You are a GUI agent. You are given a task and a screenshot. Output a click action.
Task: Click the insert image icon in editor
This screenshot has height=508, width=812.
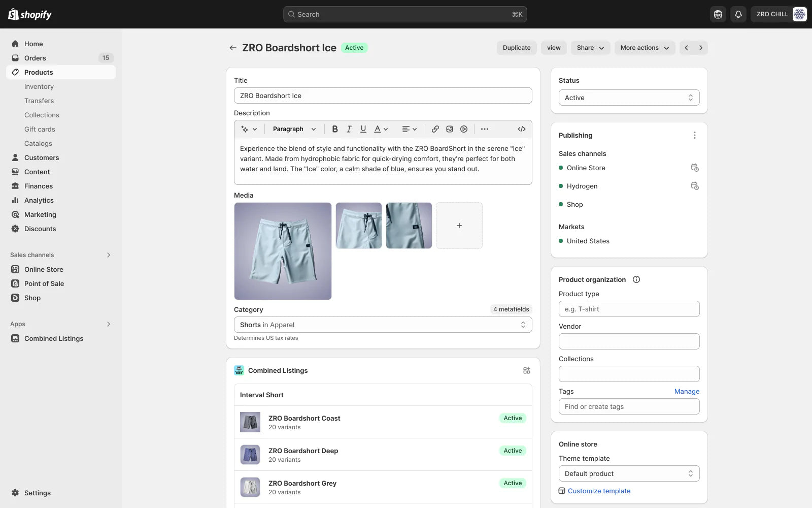click(x=449, y=129)
